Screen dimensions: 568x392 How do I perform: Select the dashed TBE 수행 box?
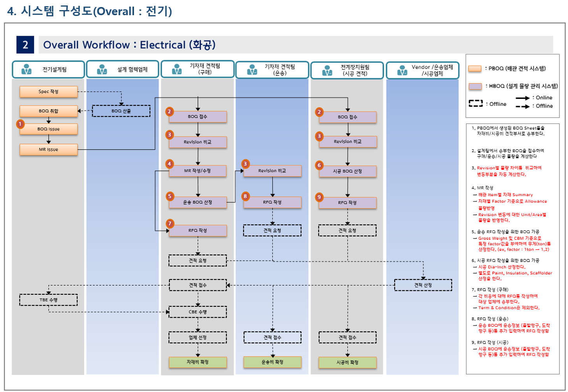pyautogui.click(x=48, y=300)
